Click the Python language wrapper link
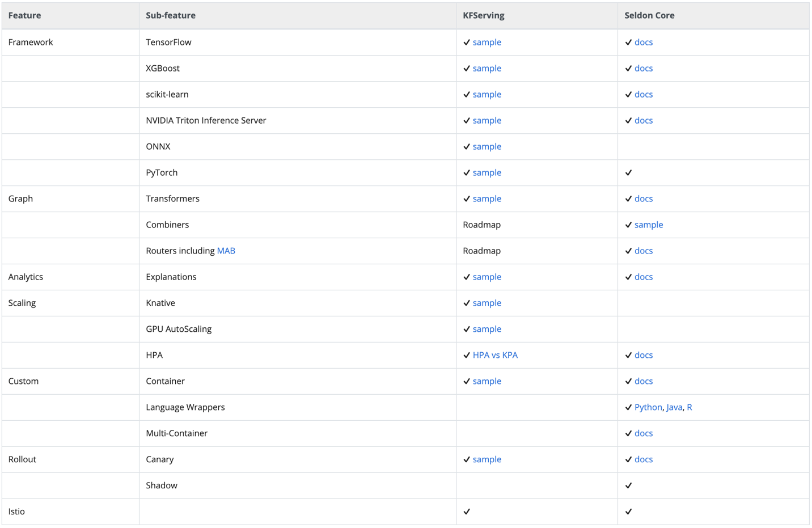Screen dimensions: 812x528 [648, 407]
